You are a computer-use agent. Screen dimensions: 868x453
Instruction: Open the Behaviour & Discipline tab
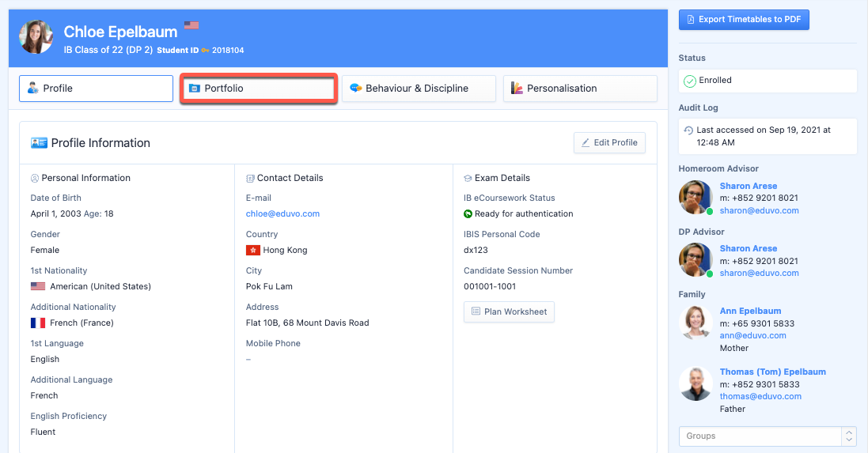point(419,89)
